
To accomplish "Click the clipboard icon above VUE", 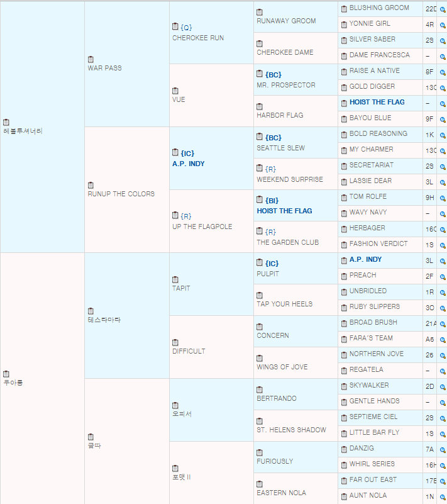I will (175, 91).
